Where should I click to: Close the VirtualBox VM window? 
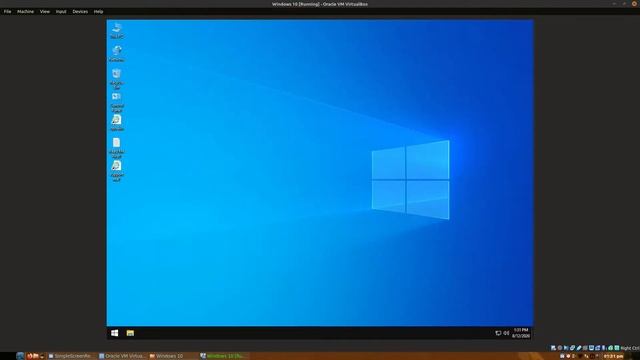pos(634,4)
